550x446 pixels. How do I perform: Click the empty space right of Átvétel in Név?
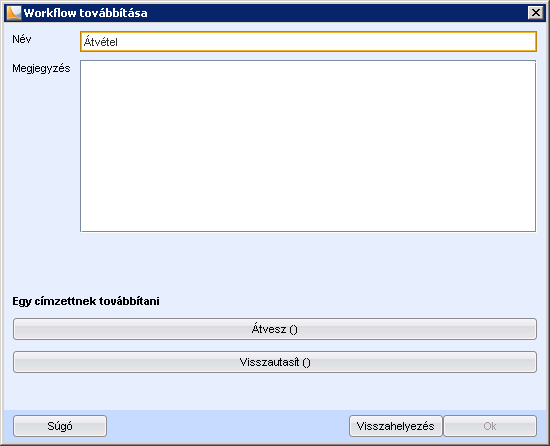coord(326,42)
